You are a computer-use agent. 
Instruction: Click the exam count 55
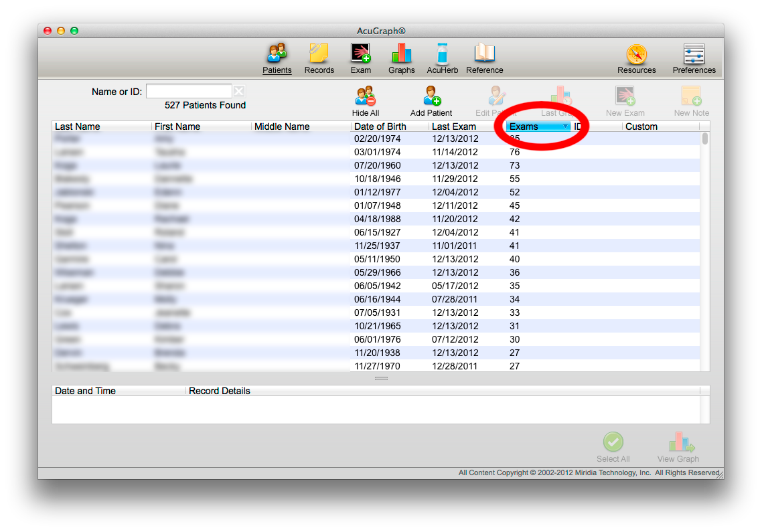[515, 179]
